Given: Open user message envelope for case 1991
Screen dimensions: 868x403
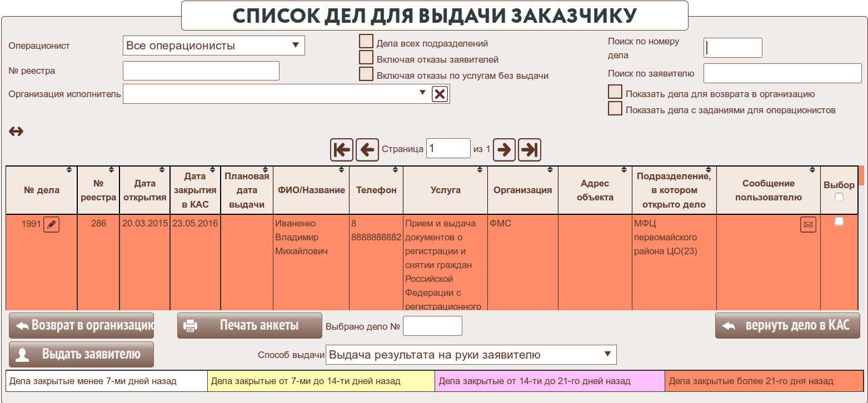Looking at the screenshot, I should coord(808,224).
